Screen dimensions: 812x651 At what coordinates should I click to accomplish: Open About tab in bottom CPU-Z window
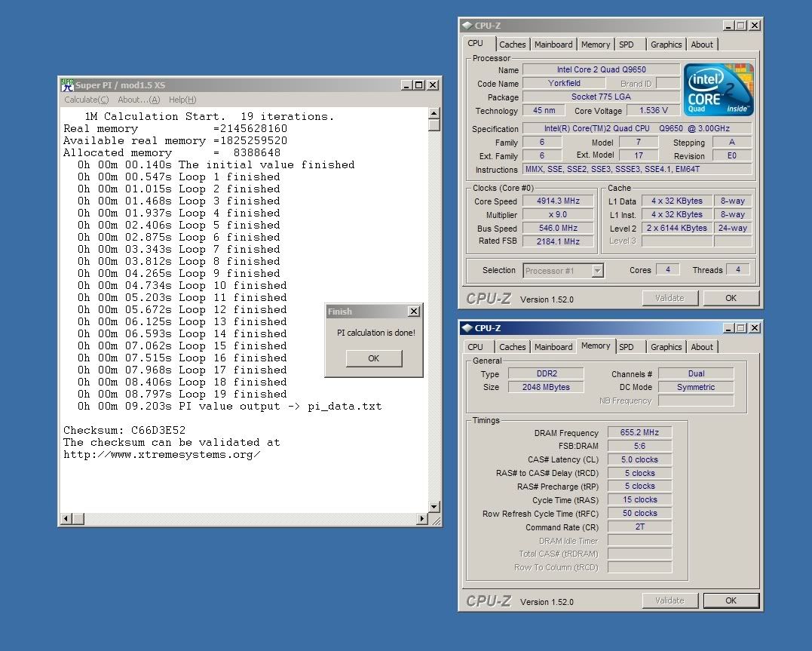702,347
